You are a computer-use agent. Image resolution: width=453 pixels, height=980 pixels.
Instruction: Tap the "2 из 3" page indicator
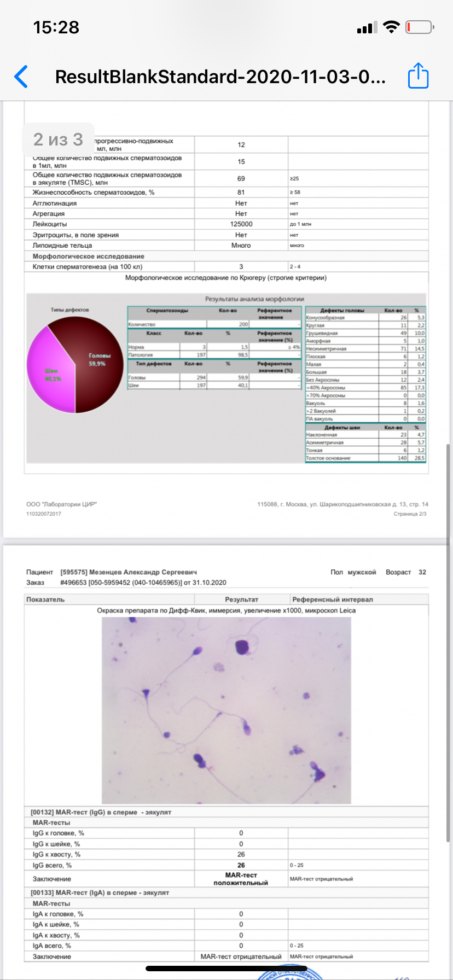[58, 139]
